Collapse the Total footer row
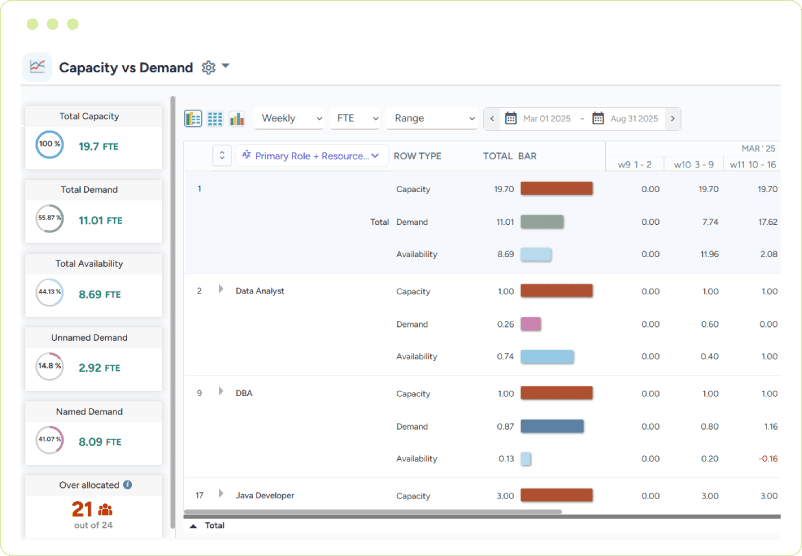 pyautogui.click(x=193, y=526)
